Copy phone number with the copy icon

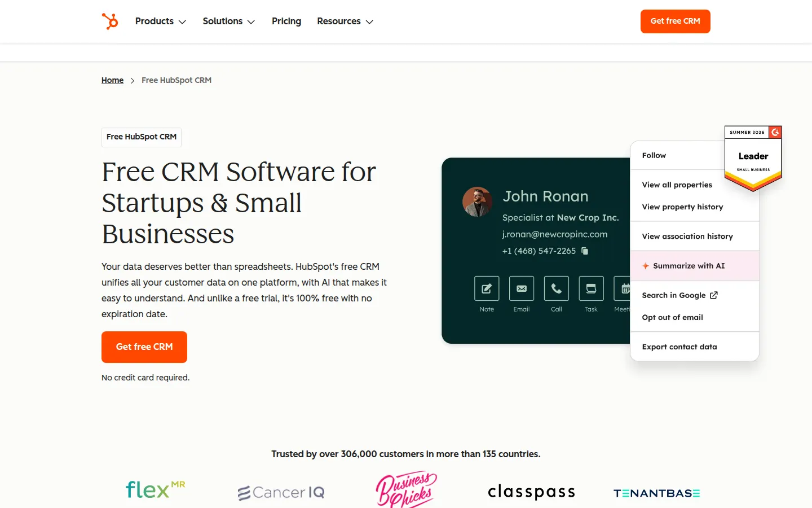click(x=585, y=251)
